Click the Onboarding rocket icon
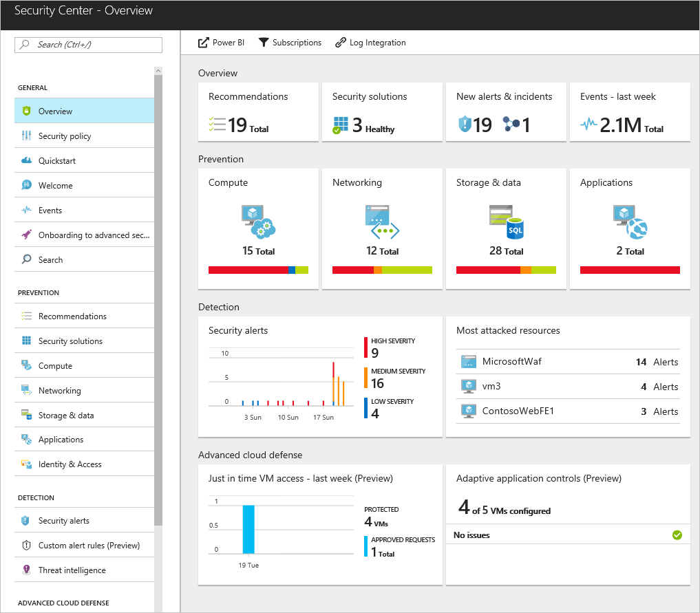Viewport: 700px width, 613px height. pyautogui.click(x=26, y=234)
